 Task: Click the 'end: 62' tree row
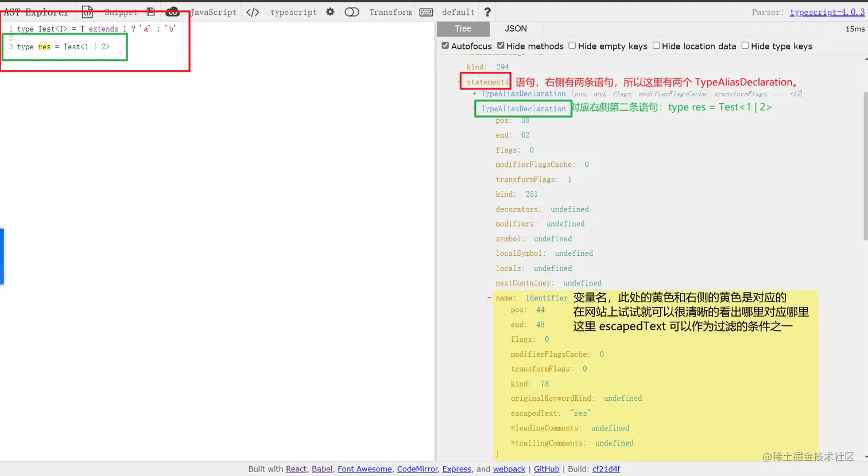click(x=513, y=135)
